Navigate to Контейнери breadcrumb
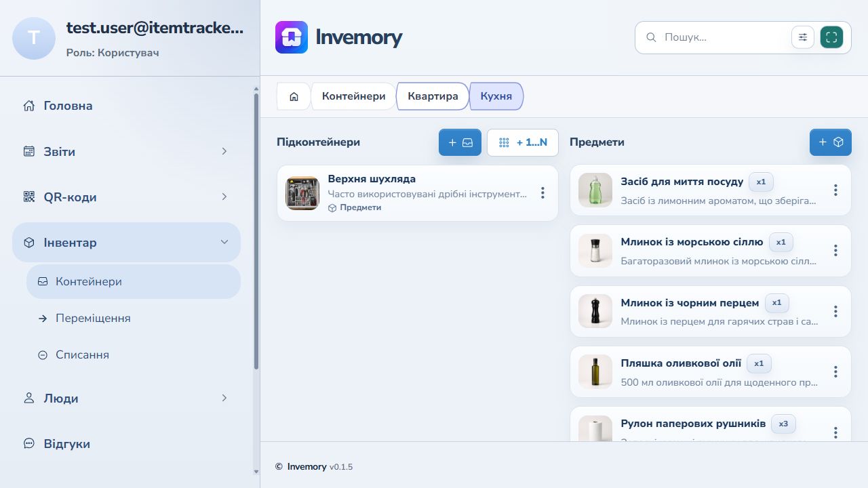 coord(353,96)
